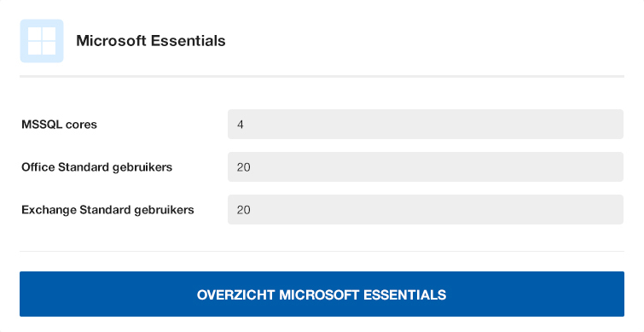Screen dimensions: 644x332
Task: Focus the Exchange Standard gebruikers field
Action: tap(426, 210)
